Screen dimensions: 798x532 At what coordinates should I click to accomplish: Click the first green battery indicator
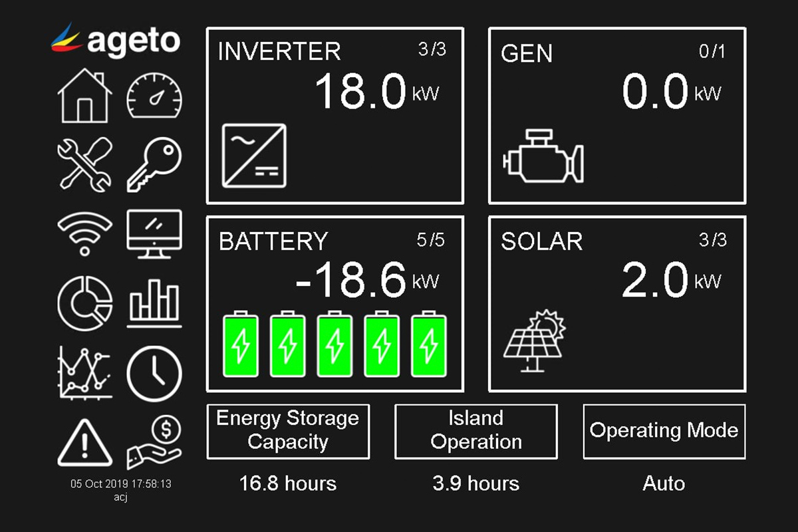(x=240, y=344)
